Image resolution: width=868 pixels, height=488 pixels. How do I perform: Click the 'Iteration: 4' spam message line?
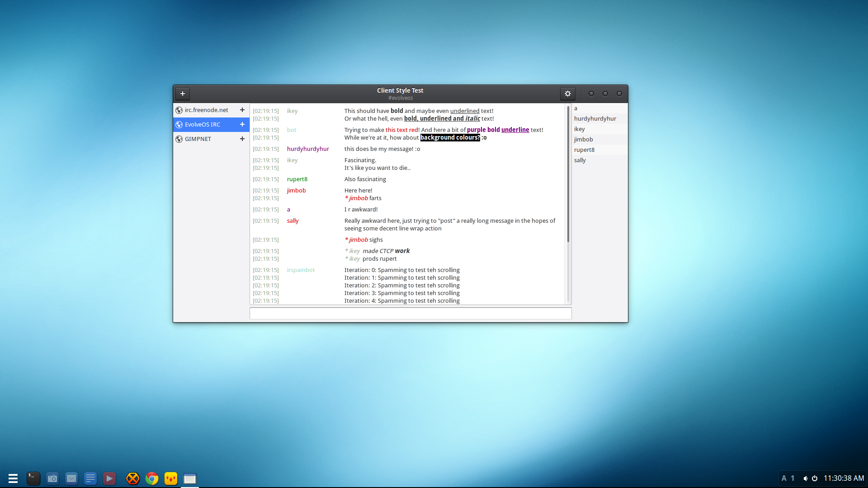[402, 301]
